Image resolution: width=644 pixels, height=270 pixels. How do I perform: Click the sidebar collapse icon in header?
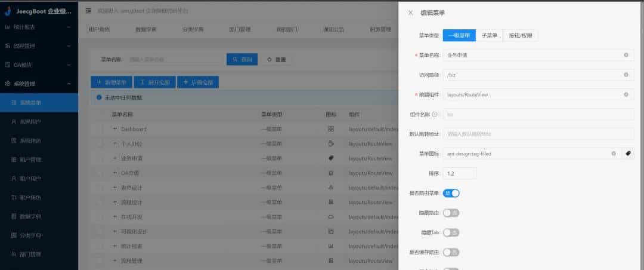pyautogui.click(x=88, y=11)
